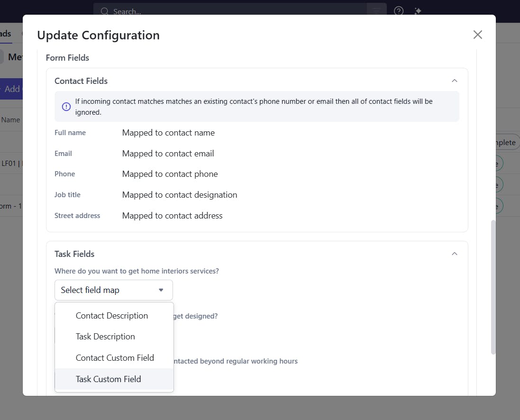This screenshot has height=420, width=520.
Task: Click the sparkle AI assistant icon
Action: tap(418, 11)
